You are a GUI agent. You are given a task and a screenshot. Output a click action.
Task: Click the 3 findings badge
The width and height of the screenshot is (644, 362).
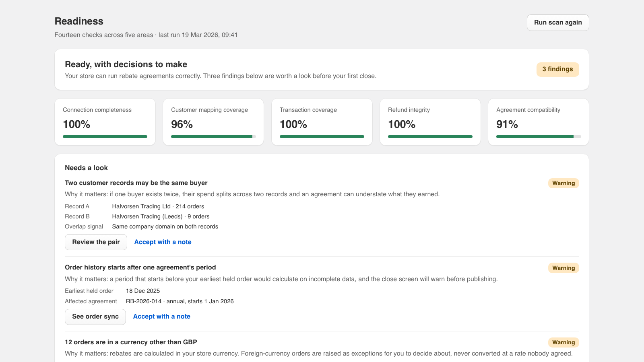pos(557,69)
